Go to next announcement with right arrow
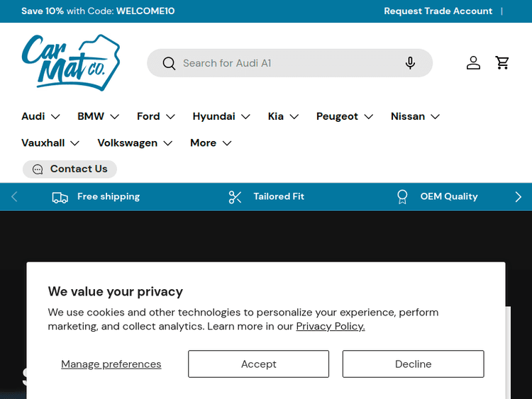Screen dimensions: 532x399 518,197
